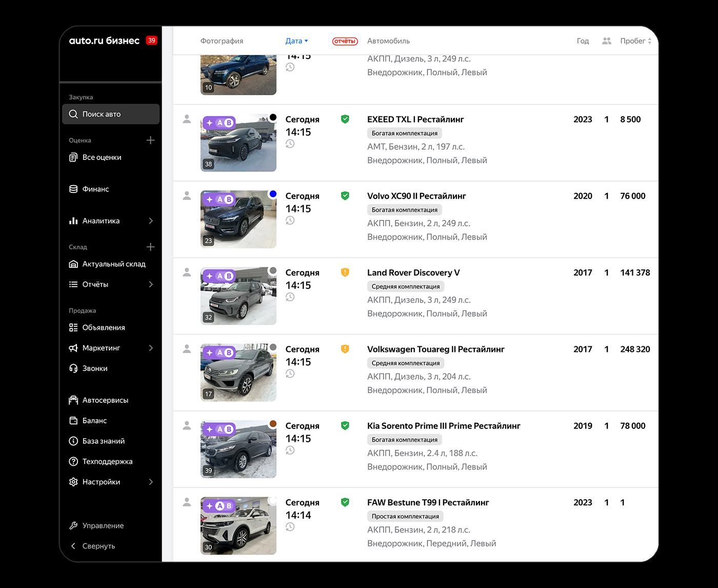Click the brown color dot on Kia Sorento photo
This screenshot has width=718, height=588.
pos(273,424)
